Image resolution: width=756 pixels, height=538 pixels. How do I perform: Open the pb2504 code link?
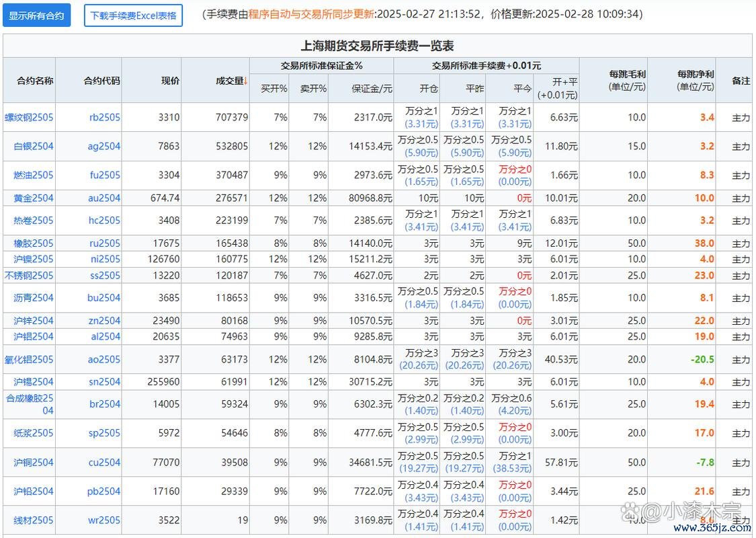[x=103, y=491]
